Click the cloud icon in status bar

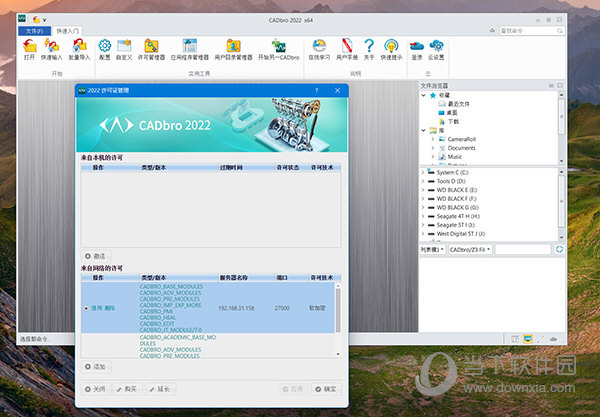[x=553, y=339]
